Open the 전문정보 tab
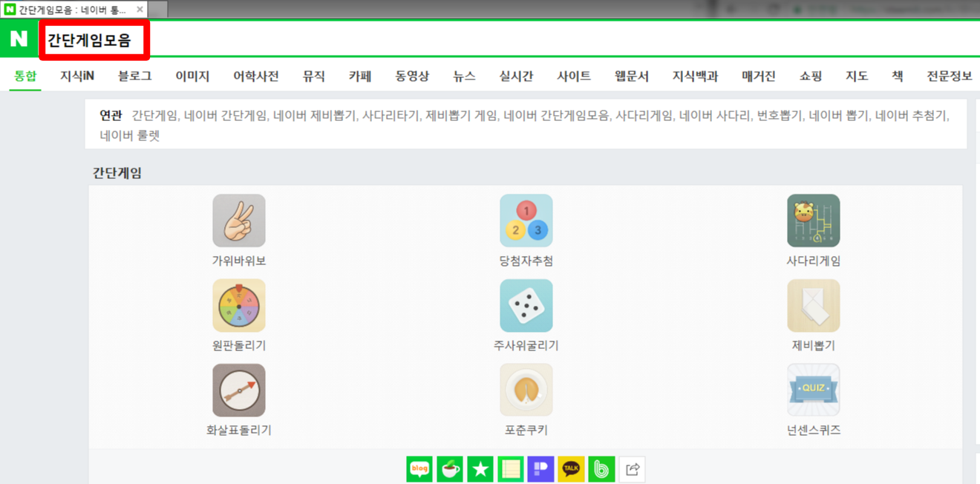Screen dimensions: 980x484 950,76
